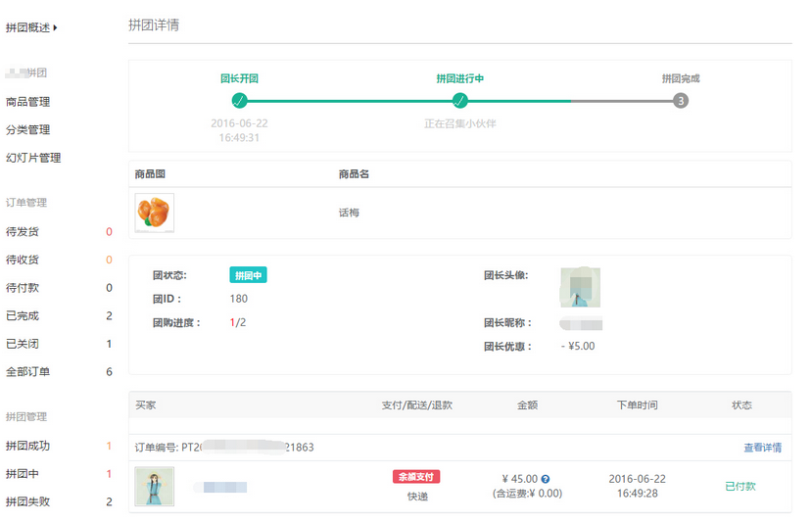Click the step 3 circle for 拼团完成
This screenshot has width=812, height=523.
(x=681, y=100)
